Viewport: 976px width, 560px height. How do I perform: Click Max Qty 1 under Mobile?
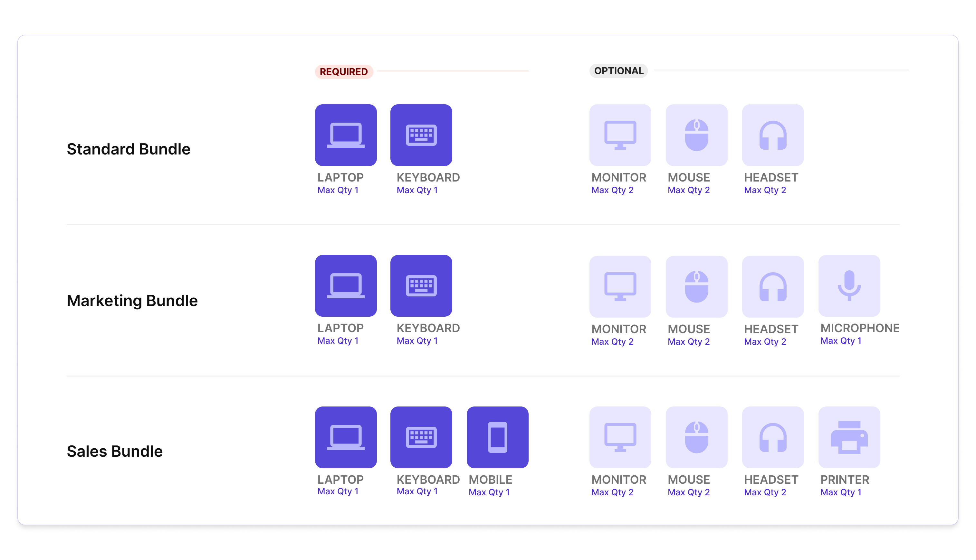pyautogui.click(x=489, y=493)
